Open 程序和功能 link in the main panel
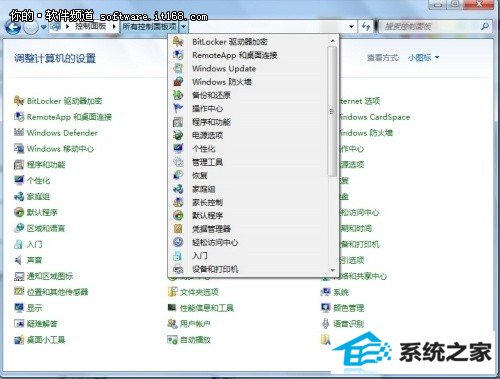Viewport: 500px width, 379px height. (46, 164)
